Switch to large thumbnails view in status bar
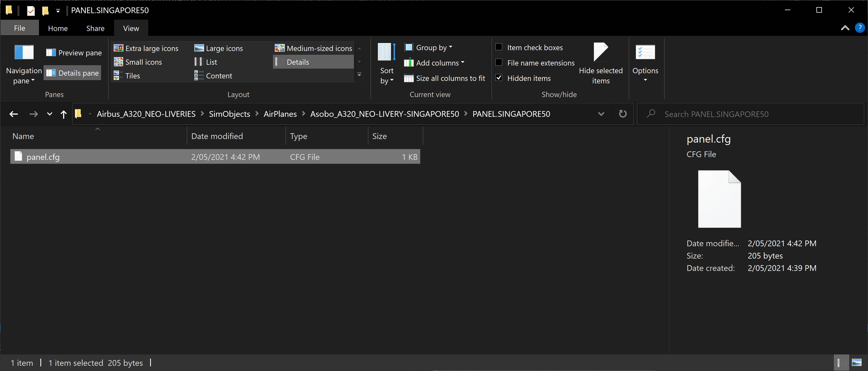 tap(856, 362)
